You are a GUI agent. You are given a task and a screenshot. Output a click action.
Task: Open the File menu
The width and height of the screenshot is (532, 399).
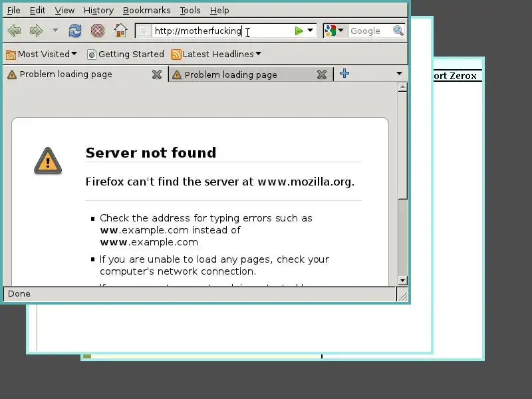tap(14, 11)
